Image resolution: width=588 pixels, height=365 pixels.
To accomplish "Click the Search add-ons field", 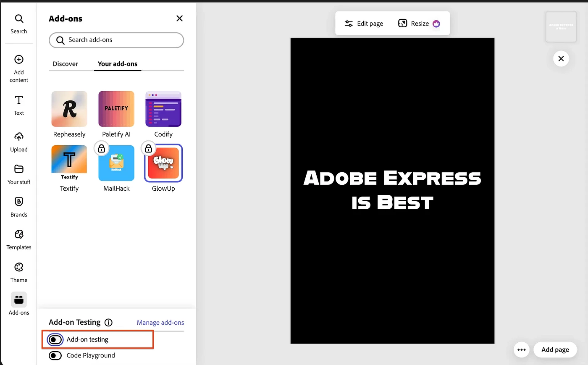I will coord(116,40).
